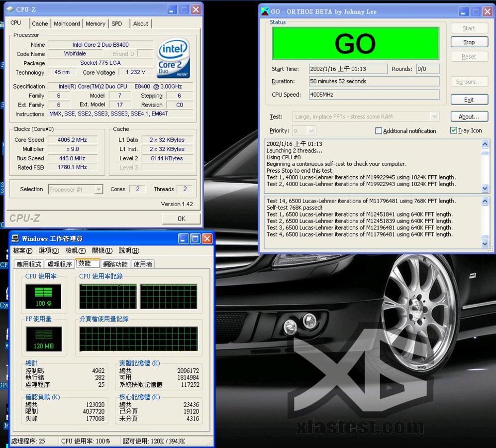
Task: Click the CPU 使用率: 100% status bar entry
Action: [86, 441]
